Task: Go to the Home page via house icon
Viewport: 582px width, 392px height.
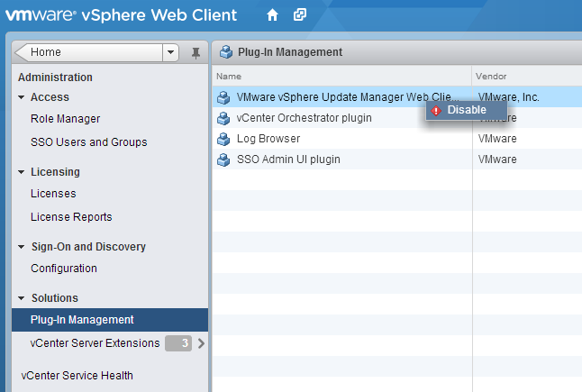Action: (272, 15)
